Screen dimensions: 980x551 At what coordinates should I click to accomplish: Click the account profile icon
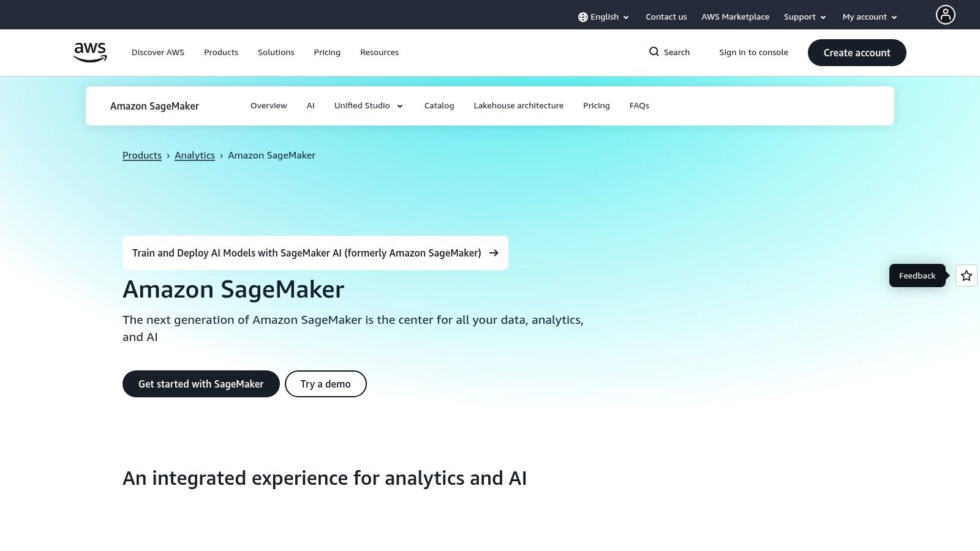(946, 15)
